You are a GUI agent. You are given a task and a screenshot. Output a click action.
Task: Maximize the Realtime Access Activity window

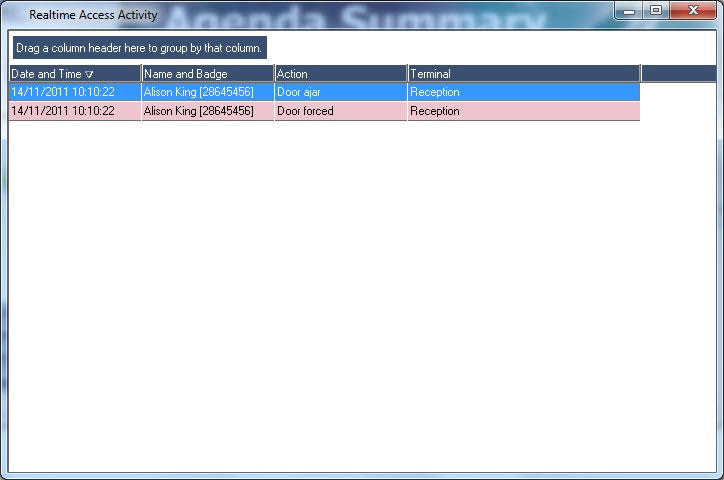(x=655, y=11)
